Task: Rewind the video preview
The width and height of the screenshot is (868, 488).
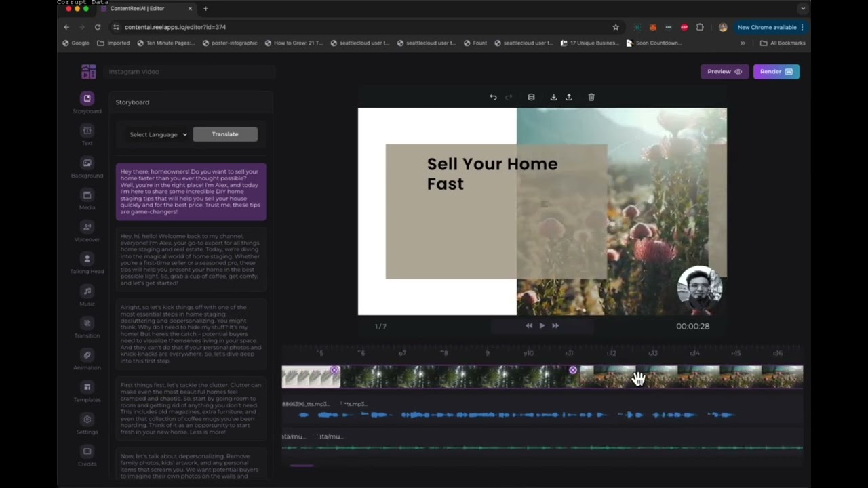Action: (528, 326)
